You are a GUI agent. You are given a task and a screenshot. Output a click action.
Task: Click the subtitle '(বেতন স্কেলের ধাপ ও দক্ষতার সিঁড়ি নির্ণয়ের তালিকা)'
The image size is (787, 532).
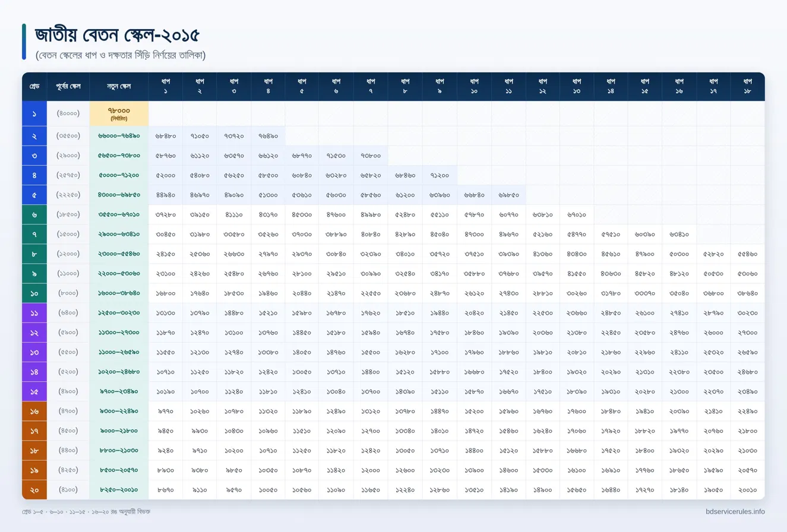(120, 55)
